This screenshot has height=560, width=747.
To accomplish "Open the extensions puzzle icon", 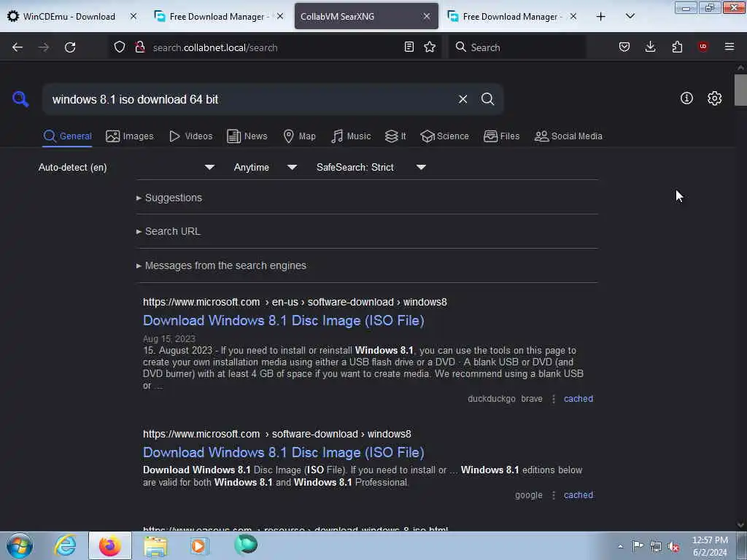I will 677,47.
